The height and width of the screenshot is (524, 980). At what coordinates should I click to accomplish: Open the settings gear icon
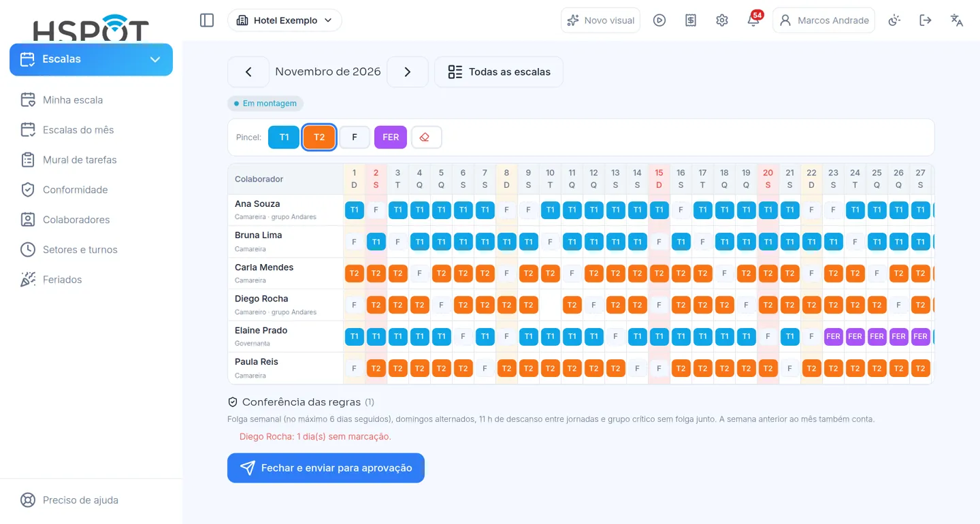(722, 20)
